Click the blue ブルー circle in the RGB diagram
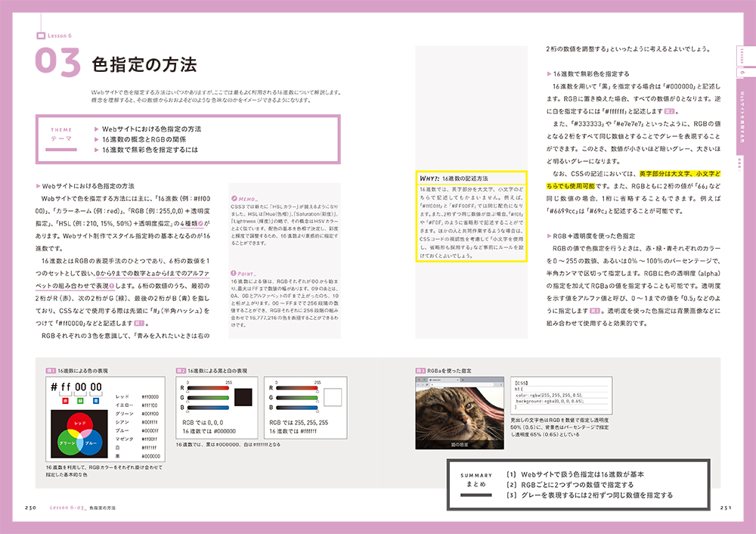The width and height of the screenshot is (756, 534). pos(91,444)
